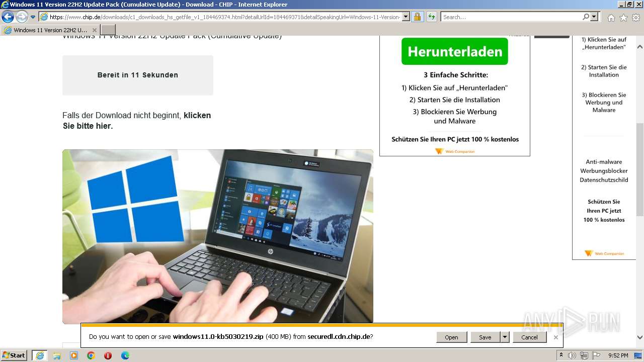Click the Web Companion logo in right ad
644x362 pixels.
(x=604, y=253)
